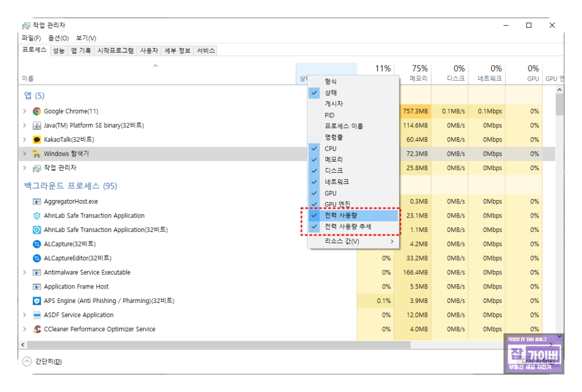Sort by the 75% 메모리 column header
Viewport: 582px width, 392px height.
pos(412,74)
